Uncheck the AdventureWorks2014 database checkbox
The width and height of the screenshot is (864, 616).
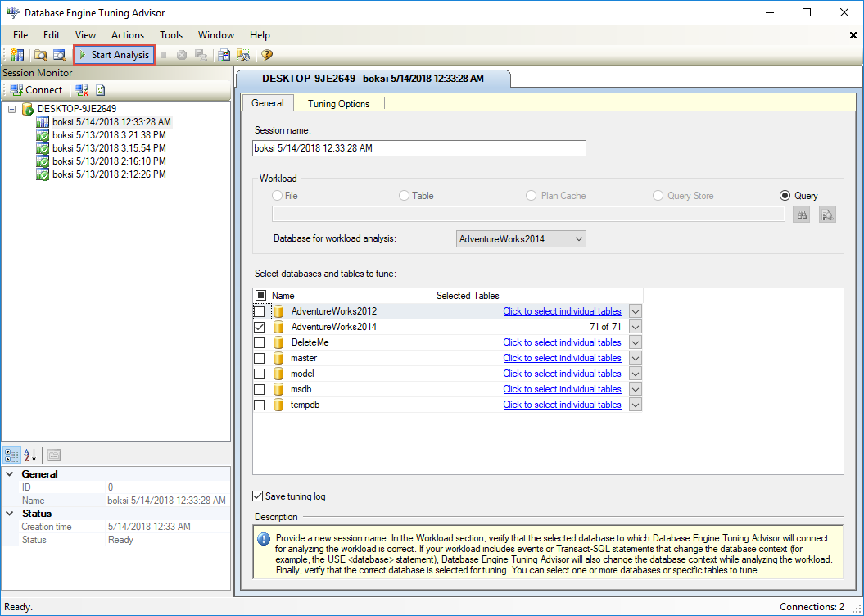pos(259,327)
